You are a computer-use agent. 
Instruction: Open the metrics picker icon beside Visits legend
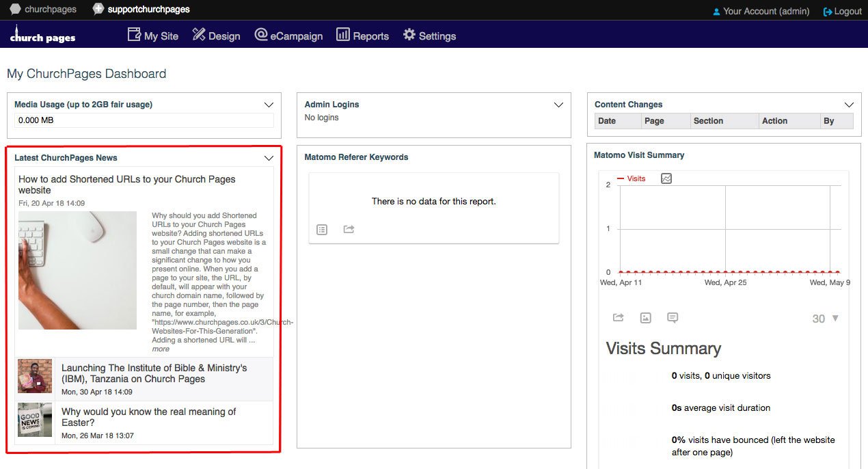(x=666, y=178)
